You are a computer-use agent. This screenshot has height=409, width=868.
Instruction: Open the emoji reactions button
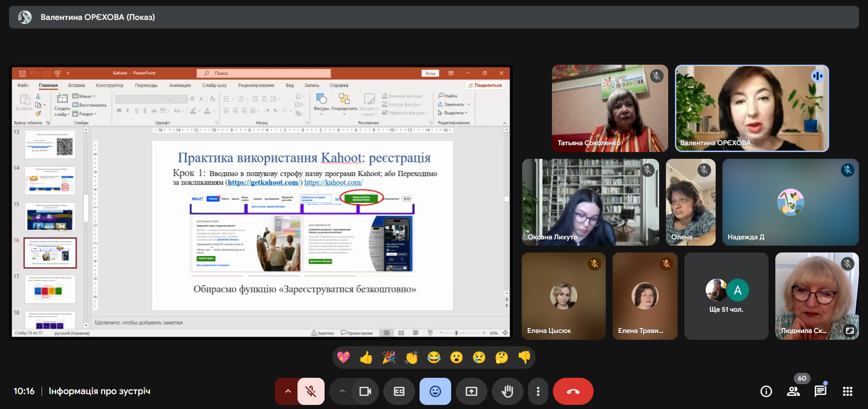(x=435, y=391)
